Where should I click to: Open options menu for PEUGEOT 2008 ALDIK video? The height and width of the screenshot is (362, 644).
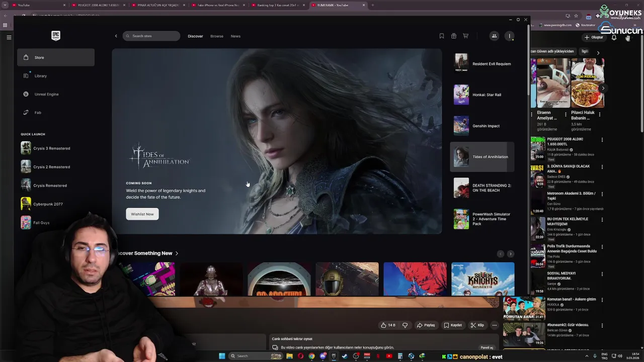click(x=602, y=140)
